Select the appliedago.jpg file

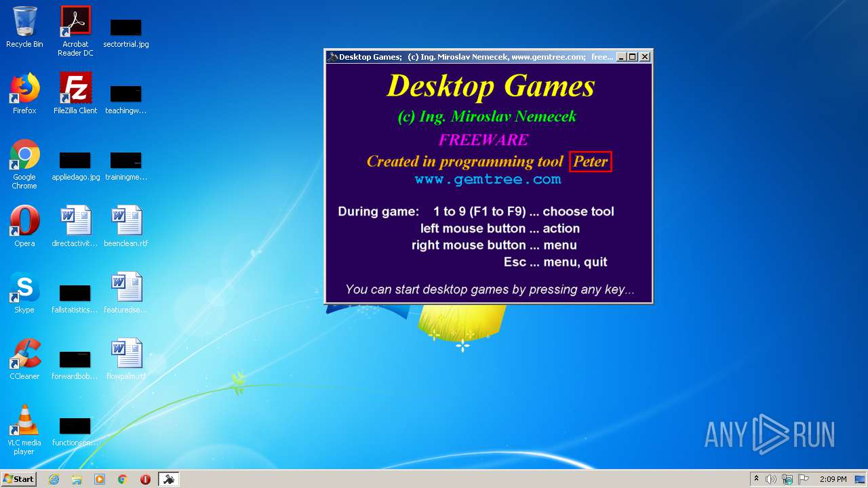coord(75,165)
